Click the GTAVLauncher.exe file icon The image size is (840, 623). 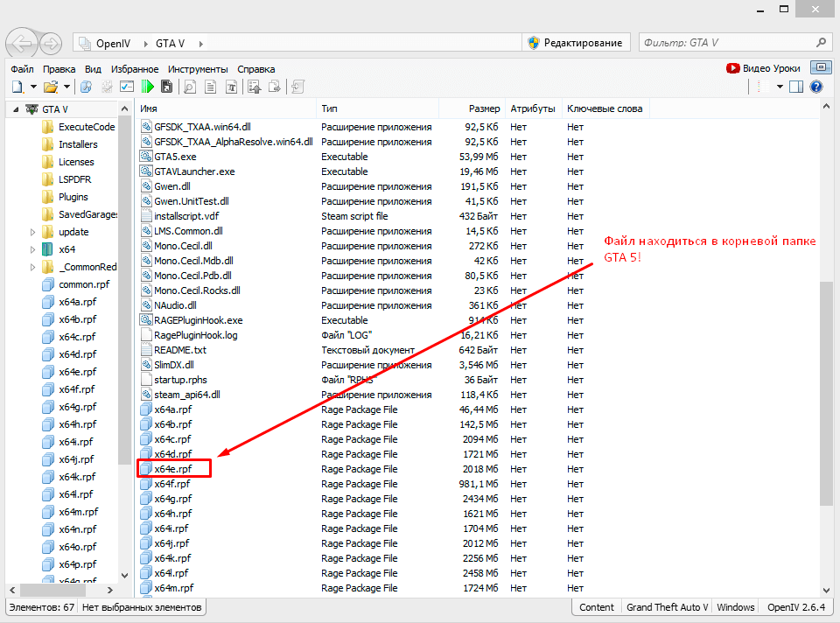pyautogui.click(x=146, y=171)
